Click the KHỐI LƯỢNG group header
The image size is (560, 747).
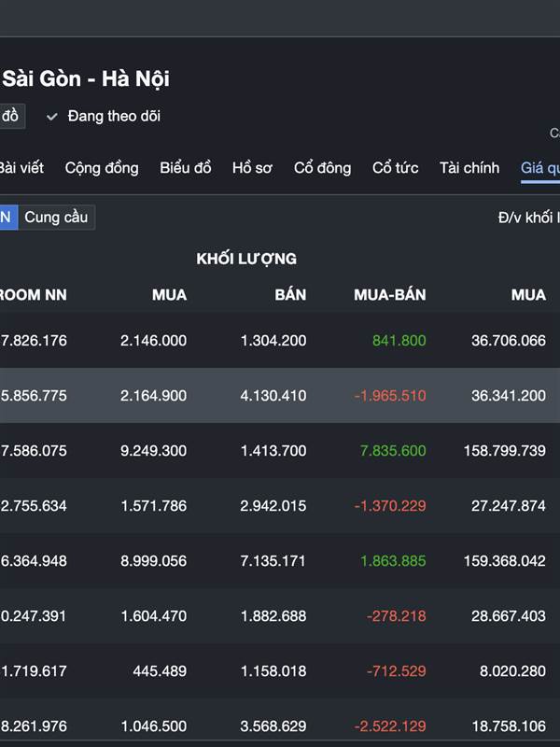point(246,259)
